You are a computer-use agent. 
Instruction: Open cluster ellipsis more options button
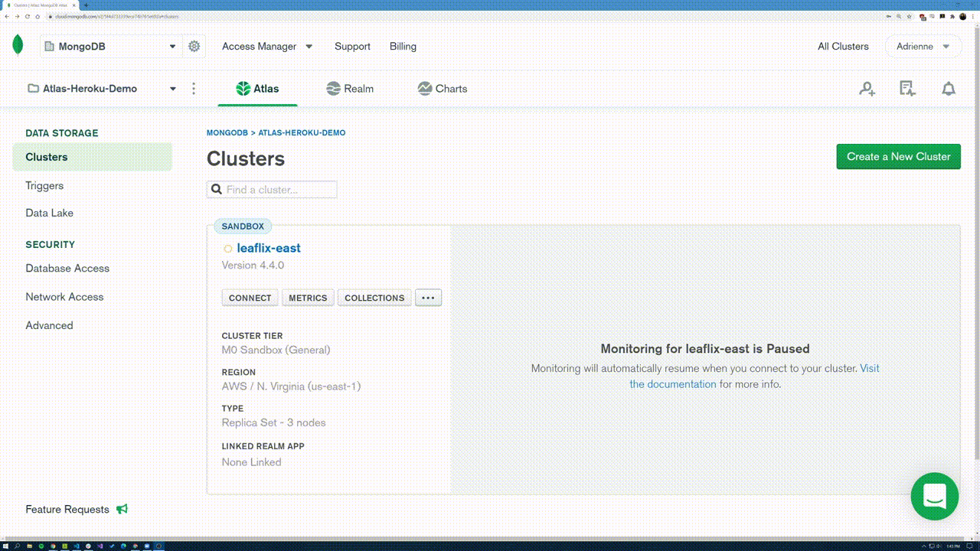428,298
